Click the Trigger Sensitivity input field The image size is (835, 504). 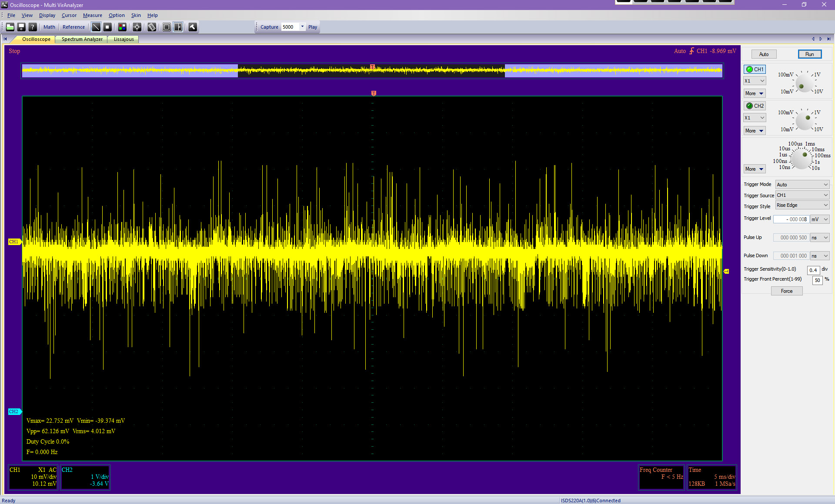tap(813, 270)
